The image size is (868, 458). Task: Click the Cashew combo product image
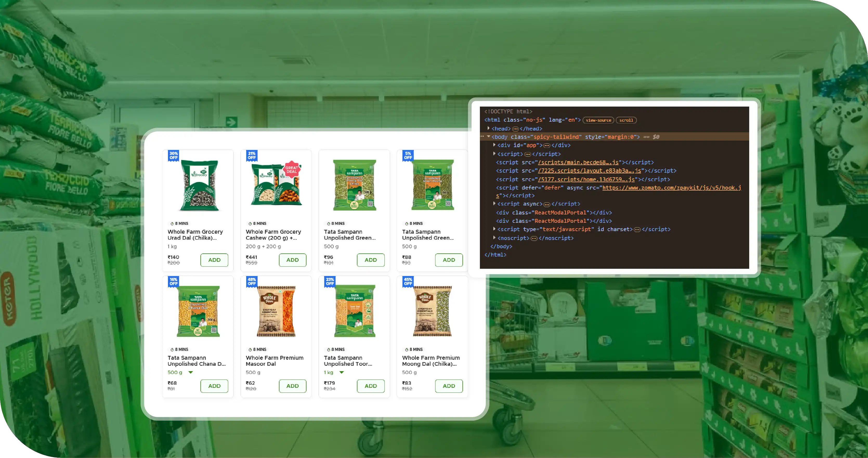tap(276, 184)
